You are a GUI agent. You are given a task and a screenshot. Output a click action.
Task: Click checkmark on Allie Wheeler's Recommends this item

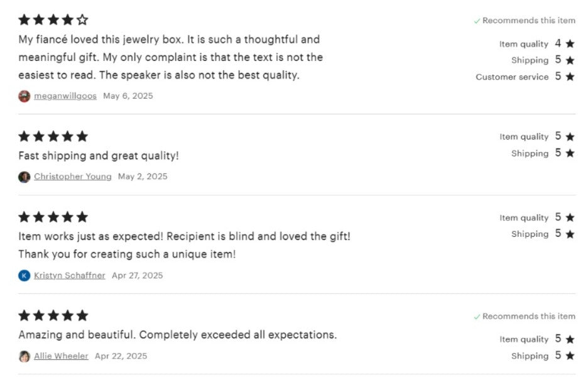pyautogui.click(x=477, y=317)
